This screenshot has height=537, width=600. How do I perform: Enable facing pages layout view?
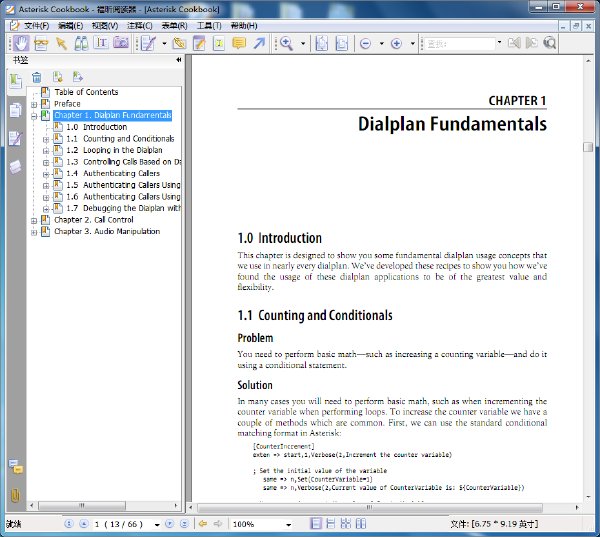click(360, 523)
